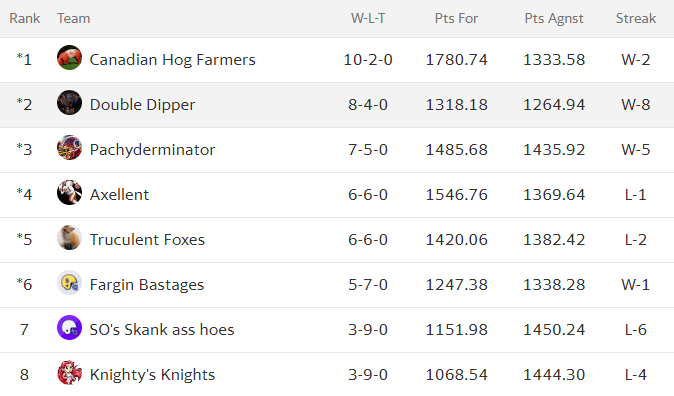The width and height of the screenshot is (674, 396).
Task: Sort standings by the Rank column header
Action: click(x=25, y=18)
